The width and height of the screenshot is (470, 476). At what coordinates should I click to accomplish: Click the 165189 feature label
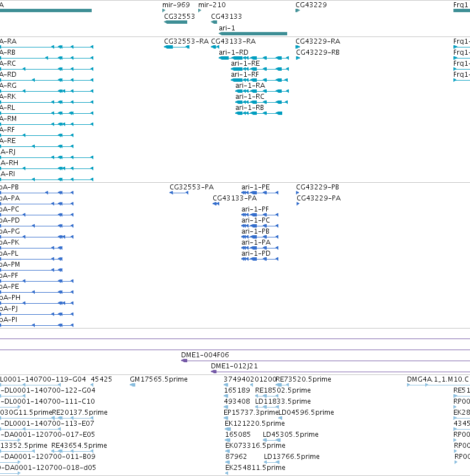tap(237, 390)
